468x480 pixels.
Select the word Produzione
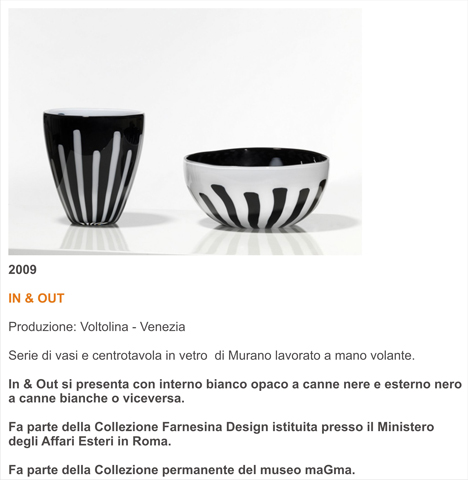(41, 327)
